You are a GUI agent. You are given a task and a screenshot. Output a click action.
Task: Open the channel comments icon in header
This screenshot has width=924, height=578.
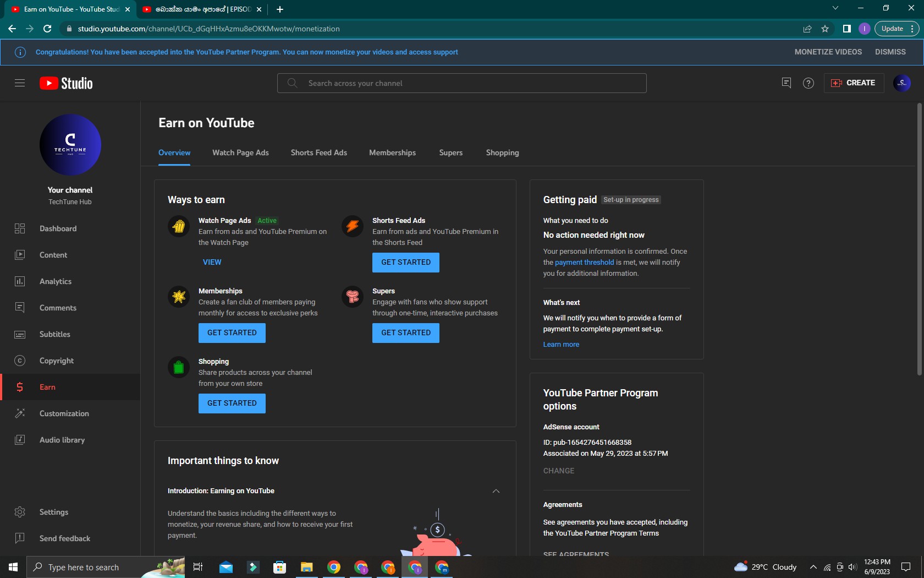(x=786, y=83)
